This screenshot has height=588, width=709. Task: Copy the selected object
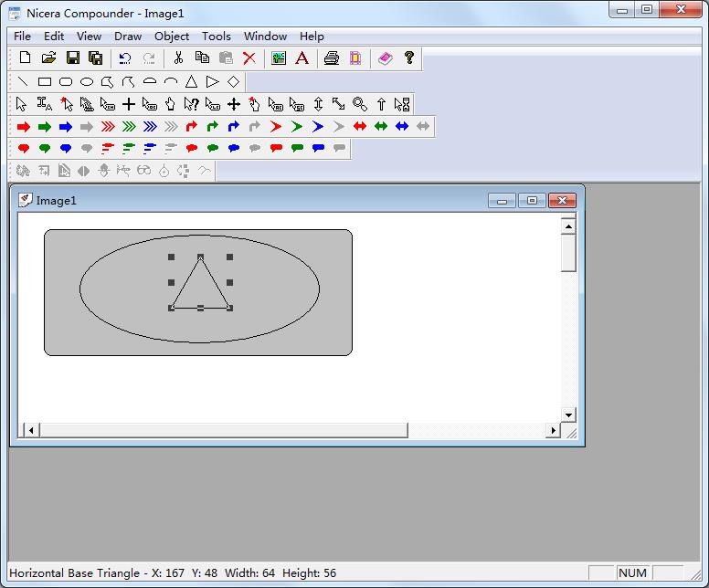(202, 58)
